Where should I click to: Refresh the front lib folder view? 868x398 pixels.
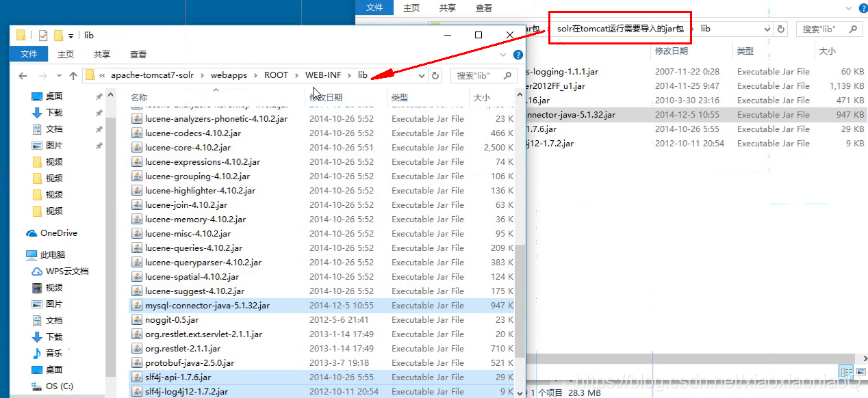tap(435, 75)
